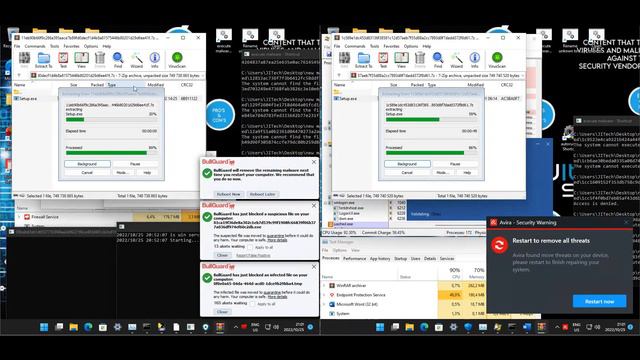Click Setup.exe progress bar in BullGuard-side dialog
This screenshot has height=360, width=640.
111,119
